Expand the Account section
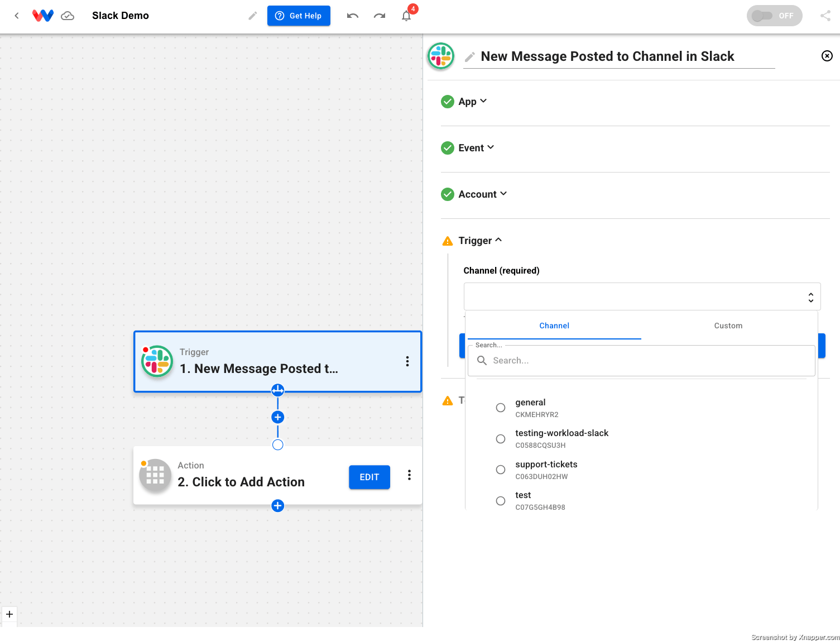 click(483, 194)
